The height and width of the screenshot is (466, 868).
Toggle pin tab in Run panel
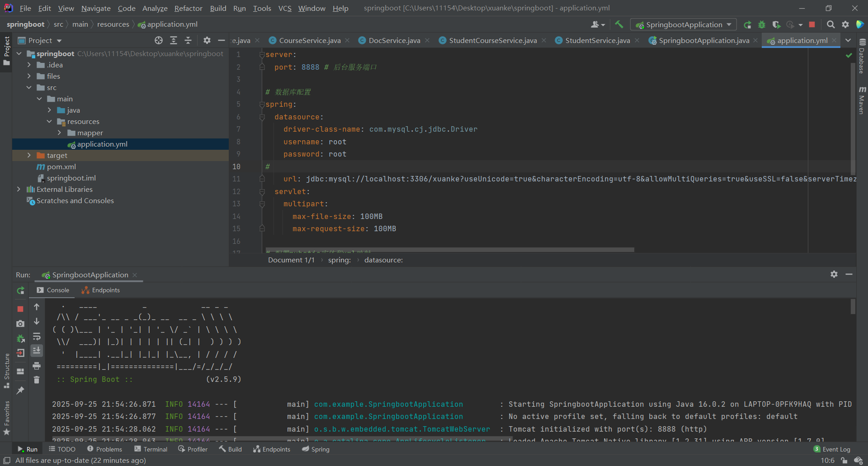pyautogui.click(x=20, y=390)
